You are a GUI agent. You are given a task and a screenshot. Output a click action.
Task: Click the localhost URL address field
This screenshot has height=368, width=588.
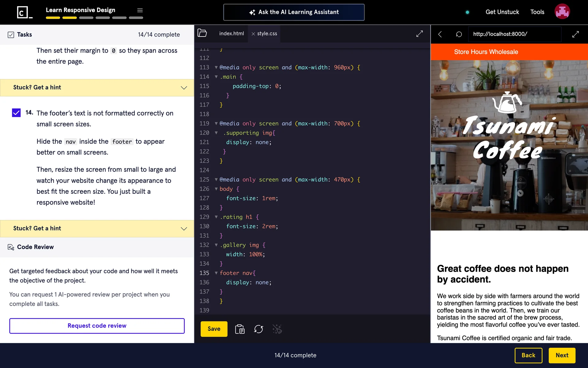[x=514, y=34]
